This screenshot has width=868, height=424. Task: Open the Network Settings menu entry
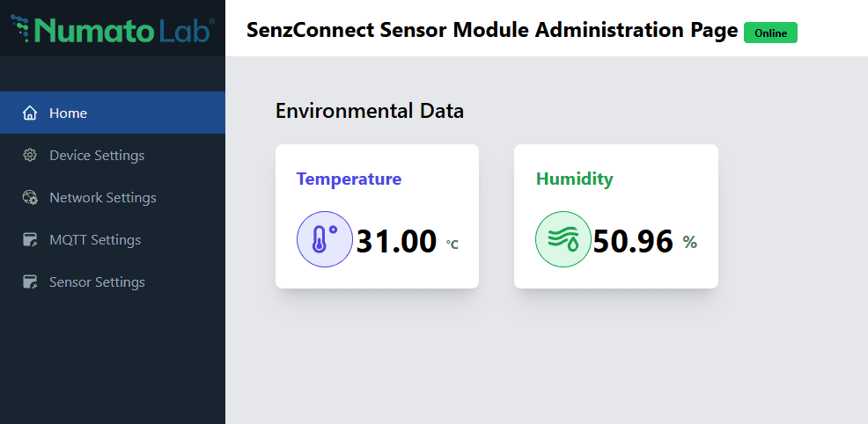click(103, 198)
